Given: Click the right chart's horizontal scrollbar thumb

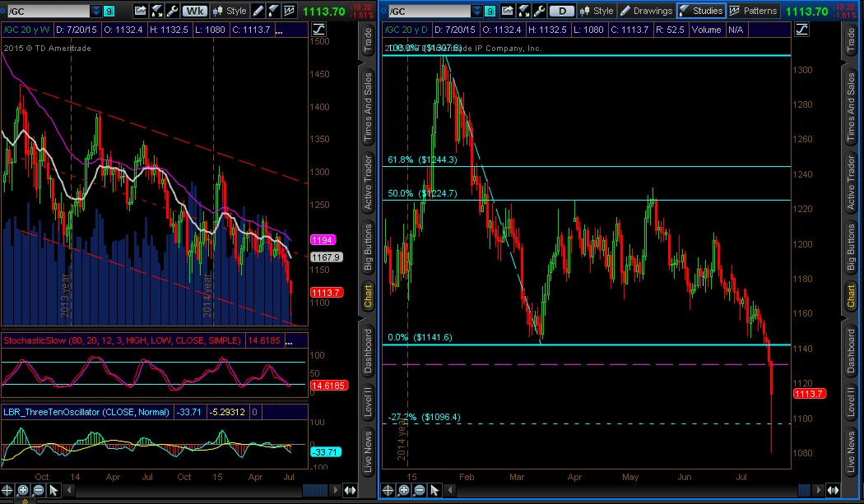Looking at the screenshot, I should point(804,490).
